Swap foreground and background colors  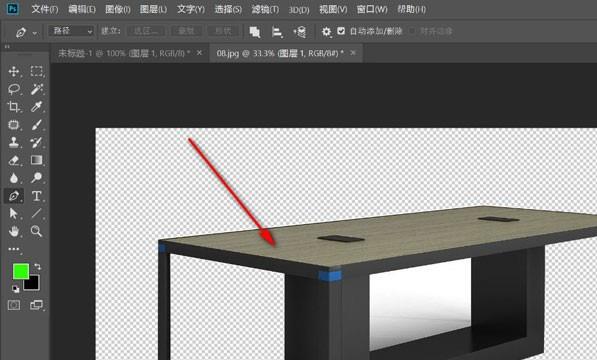[37, 266]
